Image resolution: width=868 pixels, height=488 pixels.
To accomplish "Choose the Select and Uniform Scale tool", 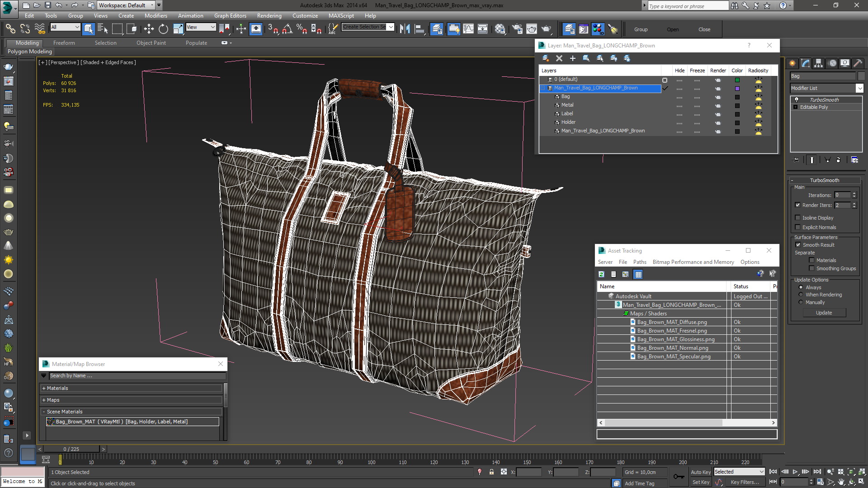I will pyautogui.click(x=178, y=29).
